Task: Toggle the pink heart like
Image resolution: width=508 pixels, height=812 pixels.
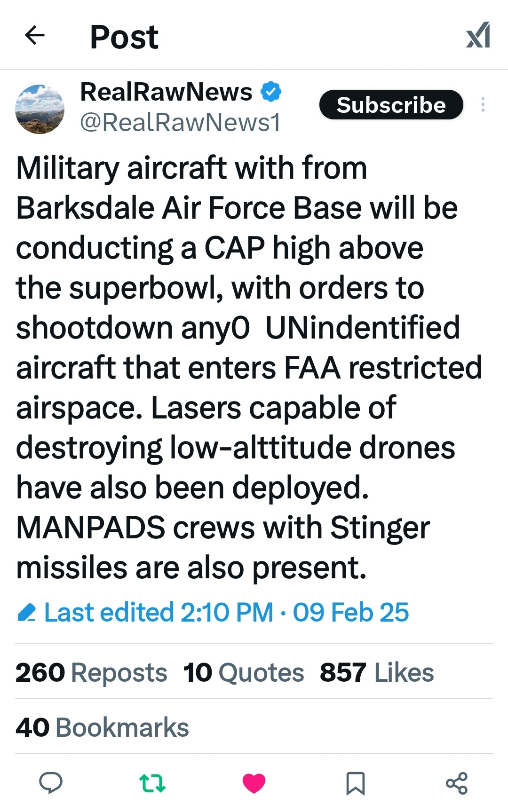Action: tap(254, 783)
